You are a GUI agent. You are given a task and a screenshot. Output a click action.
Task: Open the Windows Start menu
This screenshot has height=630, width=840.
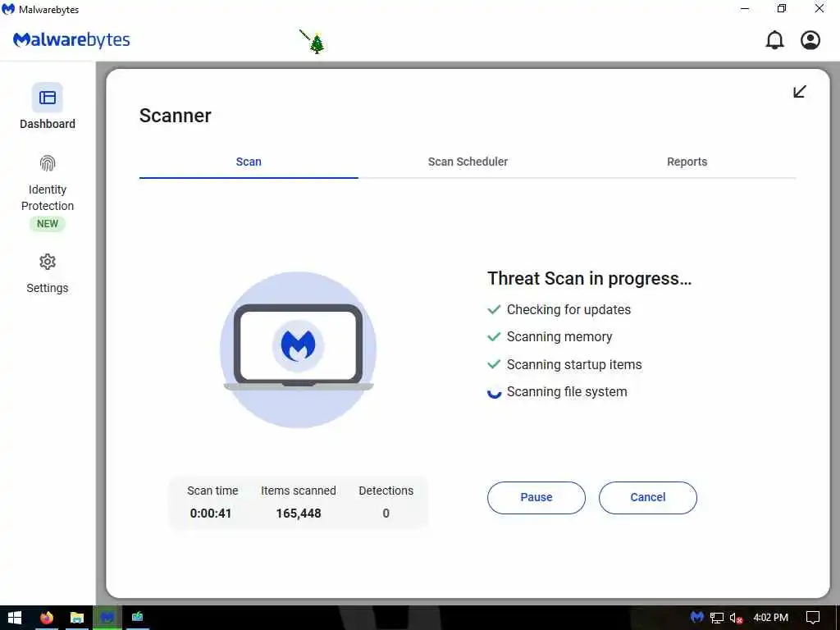pos(15,618)
